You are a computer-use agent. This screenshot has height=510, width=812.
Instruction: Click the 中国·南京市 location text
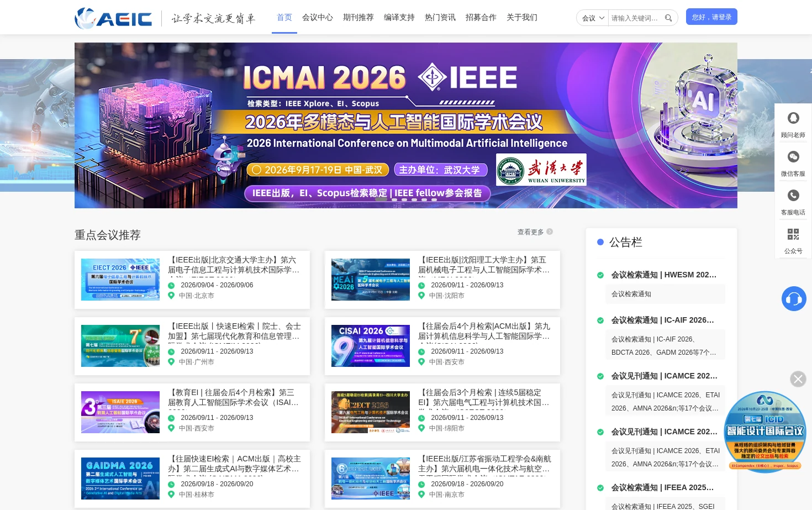point(447,495)
